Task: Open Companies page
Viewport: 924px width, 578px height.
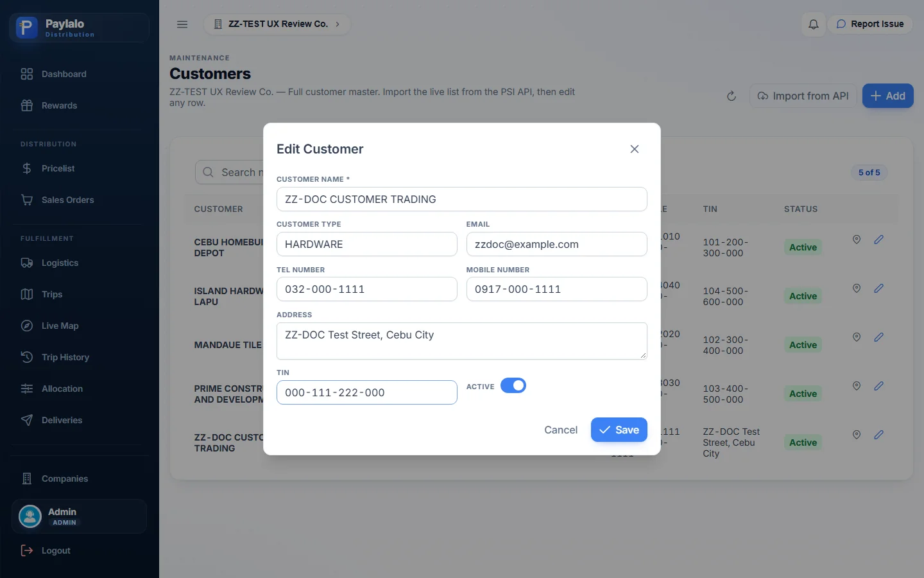Action: (x=80, y=478)
